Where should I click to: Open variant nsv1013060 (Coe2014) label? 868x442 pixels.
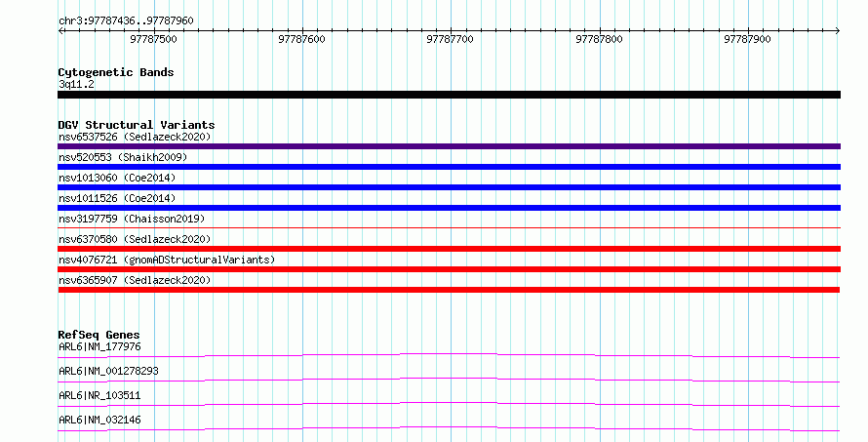tap(117, 178)
